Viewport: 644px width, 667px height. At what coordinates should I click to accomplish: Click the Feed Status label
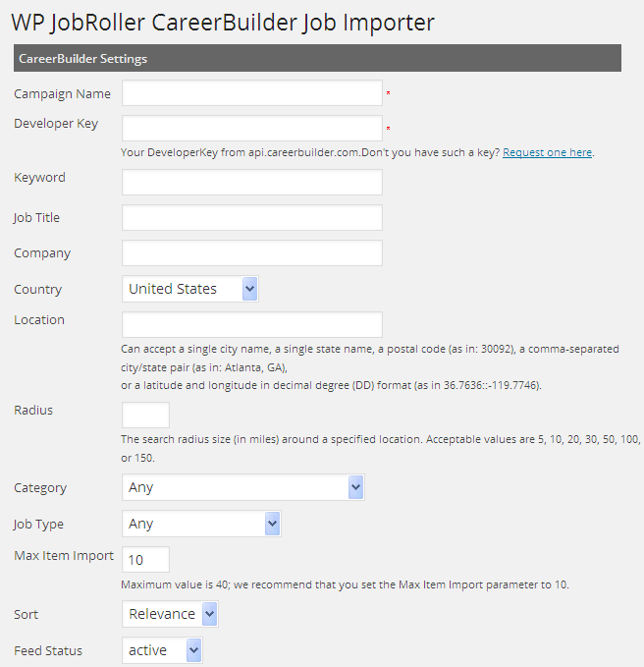[x=48, y=650]
